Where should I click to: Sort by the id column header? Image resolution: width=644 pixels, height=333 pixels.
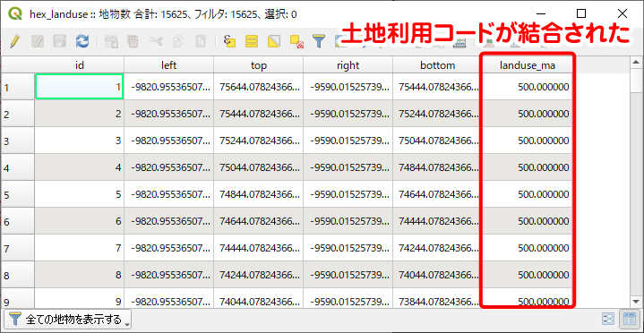coord(79,65)
